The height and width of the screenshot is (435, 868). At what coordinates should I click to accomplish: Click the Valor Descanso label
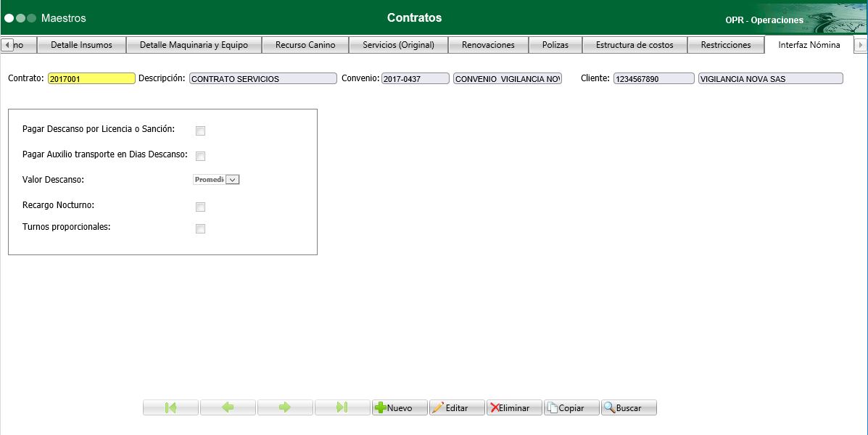click(53, 180)
